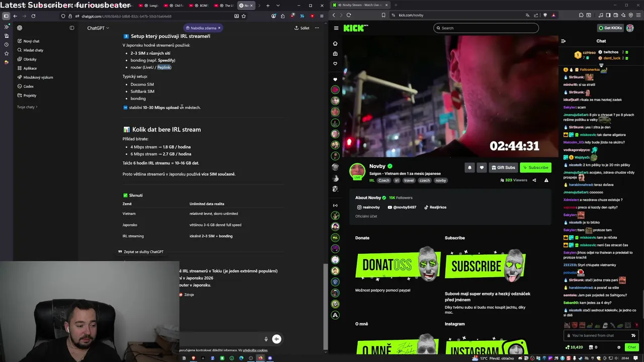644x362 pixels.
Task: Bookmark the ChatGPT page with star icon
Action: tap(244, 16)
